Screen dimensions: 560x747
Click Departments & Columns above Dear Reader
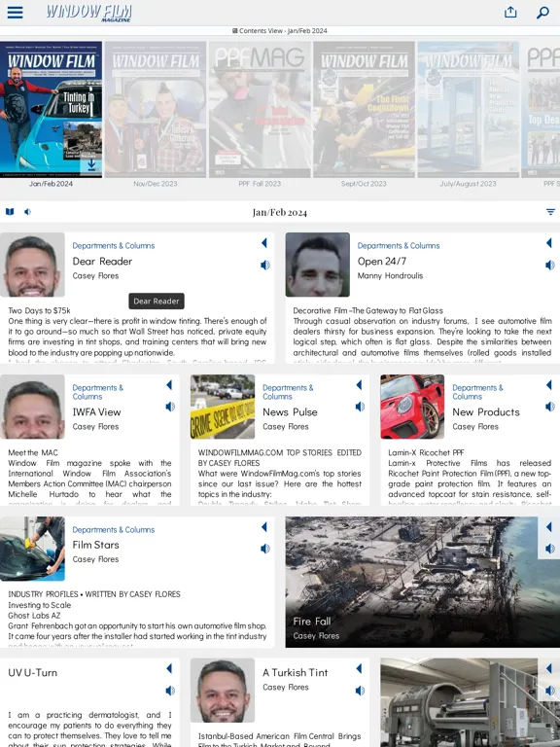(x=114, y=246)
